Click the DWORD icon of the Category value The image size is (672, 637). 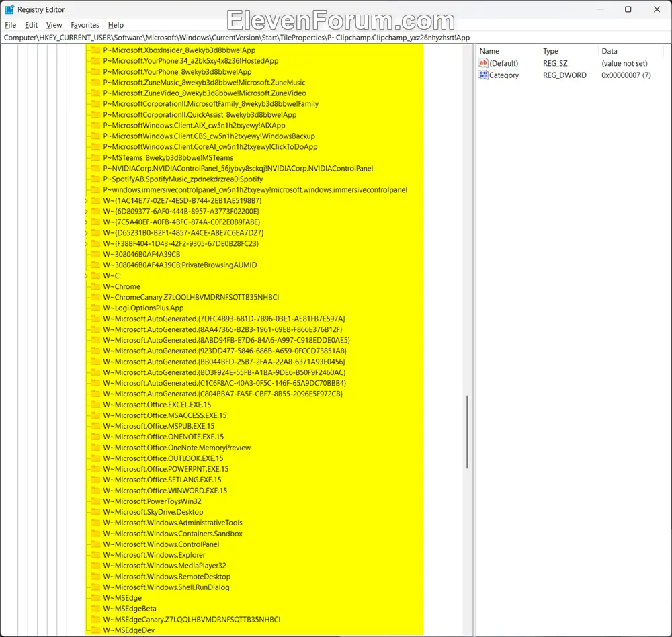pos(483,75)
